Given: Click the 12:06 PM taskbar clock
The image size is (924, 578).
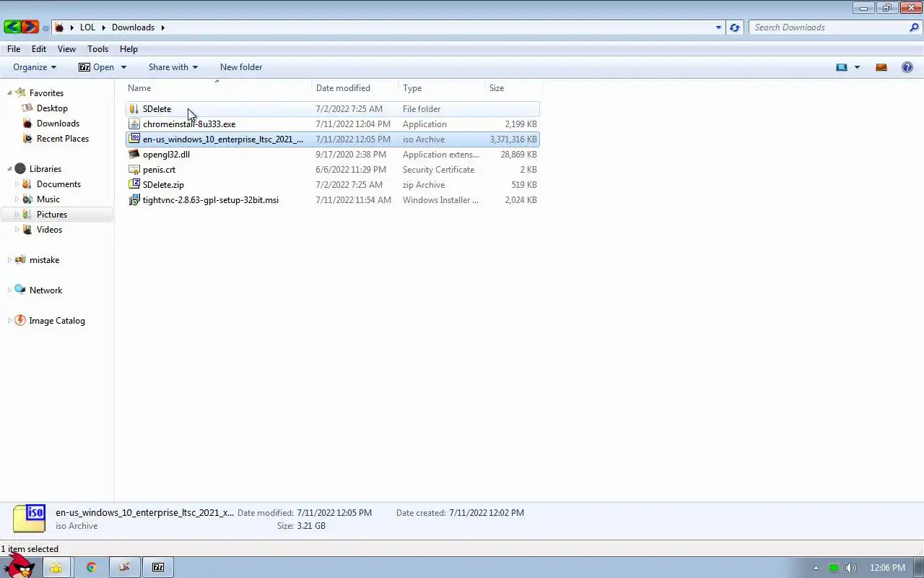Looking at the screenshot, I should (x=887, y=568).
